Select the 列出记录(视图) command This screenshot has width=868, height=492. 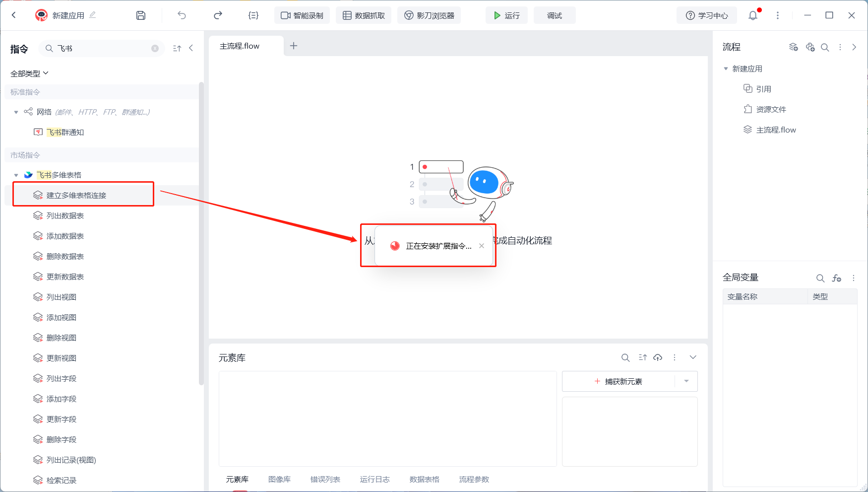pos(71,460)
